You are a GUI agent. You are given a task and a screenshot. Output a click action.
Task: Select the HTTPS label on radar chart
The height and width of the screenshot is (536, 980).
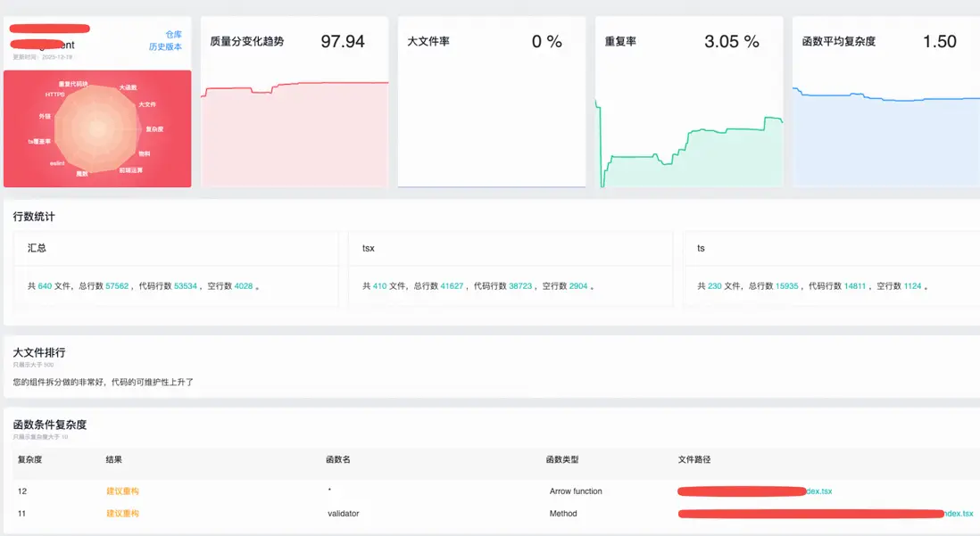54,95
